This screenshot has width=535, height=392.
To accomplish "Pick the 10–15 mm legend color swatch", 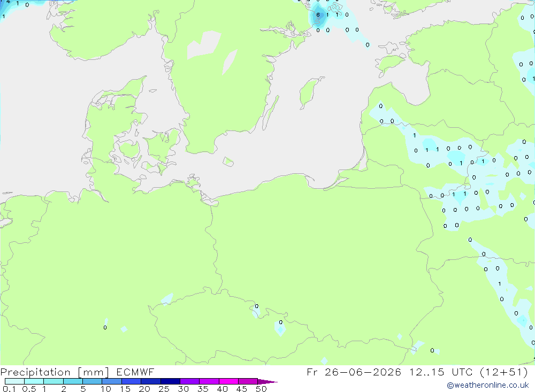I will point(112,381).
